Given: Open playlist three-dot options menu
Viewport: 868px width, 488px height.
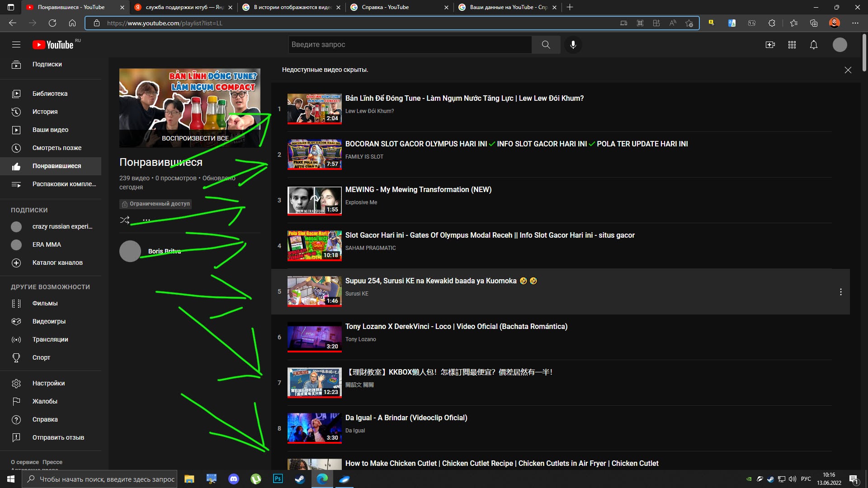Looking at the screenshot, I should tap(146, 220).
